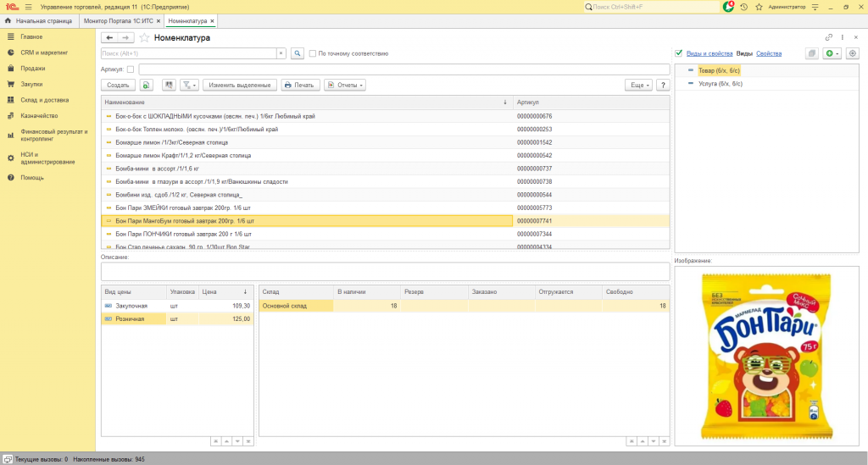868x465 pixels.
Task: Click the magnifier search button
Action: (298, 53)
